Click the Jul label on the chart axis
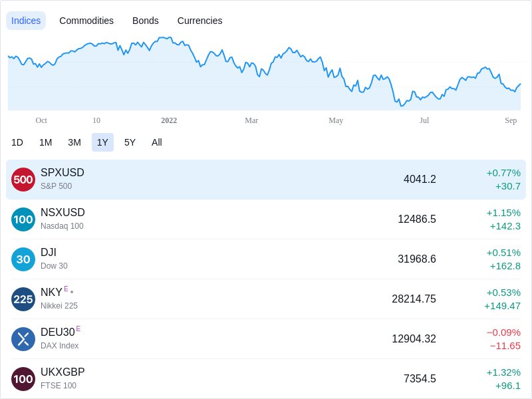This screenshot has width=532, height=399. coord(424,120)
